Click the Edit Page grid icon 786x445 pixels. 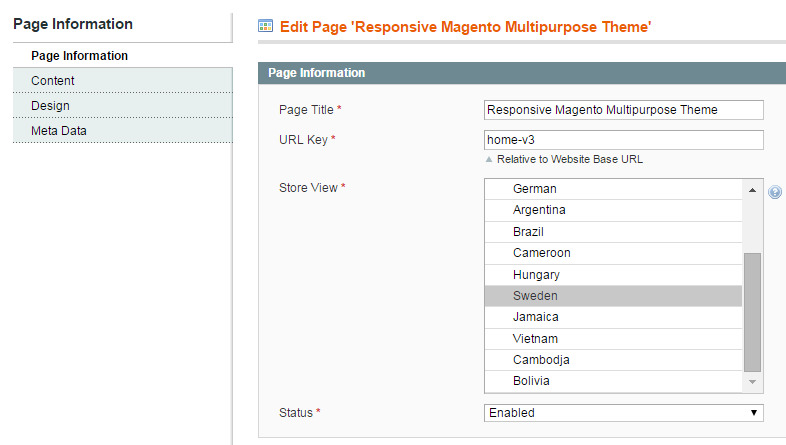point(265,26)
